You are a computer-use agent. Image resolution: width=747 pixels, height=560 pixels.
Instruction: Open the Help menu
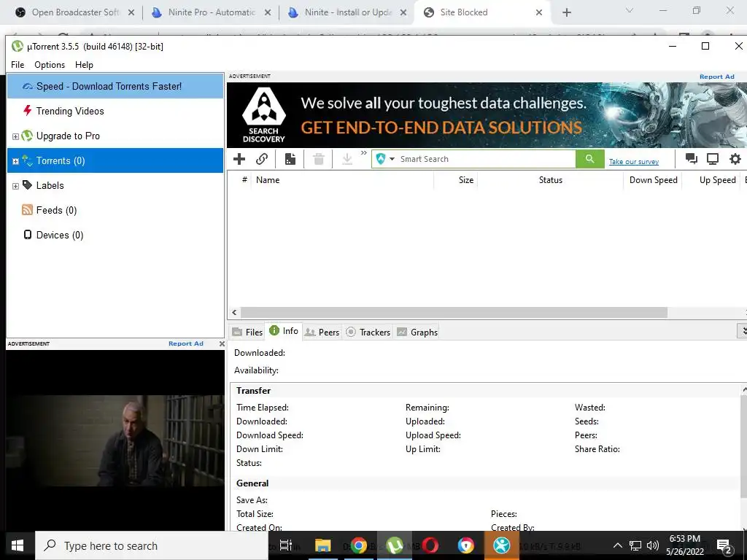pyautogui.click(x=84, y=65)
